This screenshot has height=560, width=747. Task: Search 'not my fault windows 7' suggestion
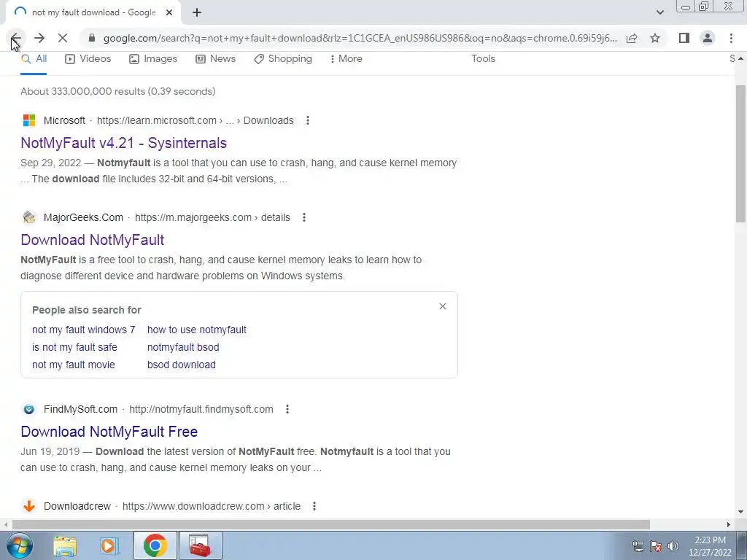coord(83,330)
